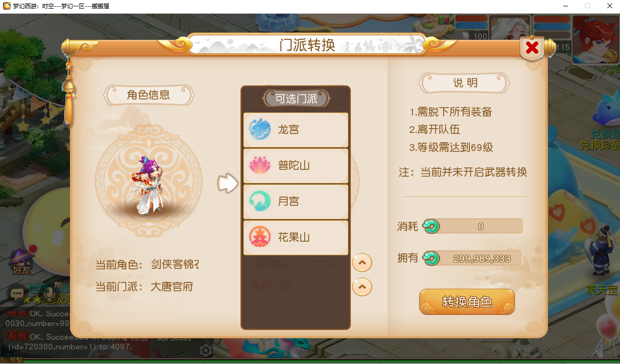Click the 转换角色 button
Screen dimensions: 620x364
coord(467,302)
